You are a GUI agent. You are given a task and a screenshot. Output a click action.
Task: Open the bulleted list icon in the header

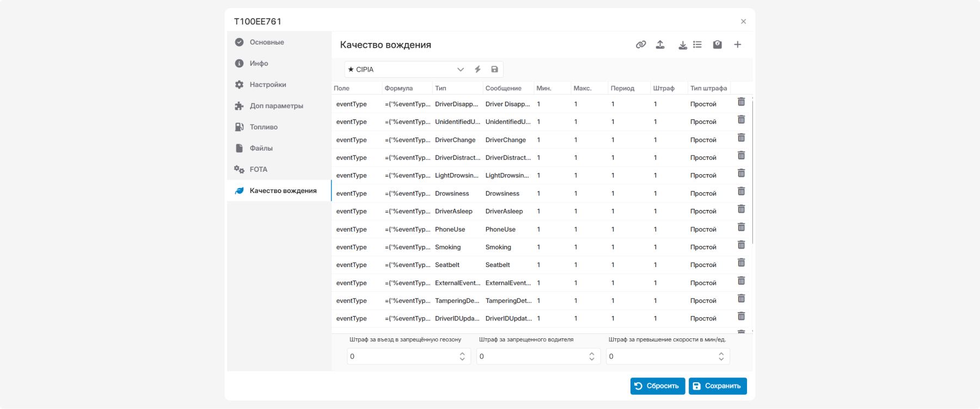coord(697,45)
